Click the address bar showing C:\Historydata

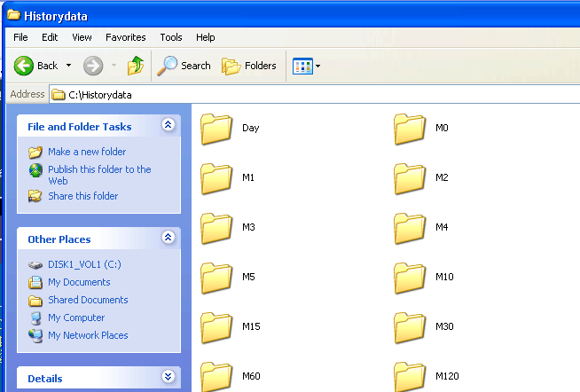315,95
